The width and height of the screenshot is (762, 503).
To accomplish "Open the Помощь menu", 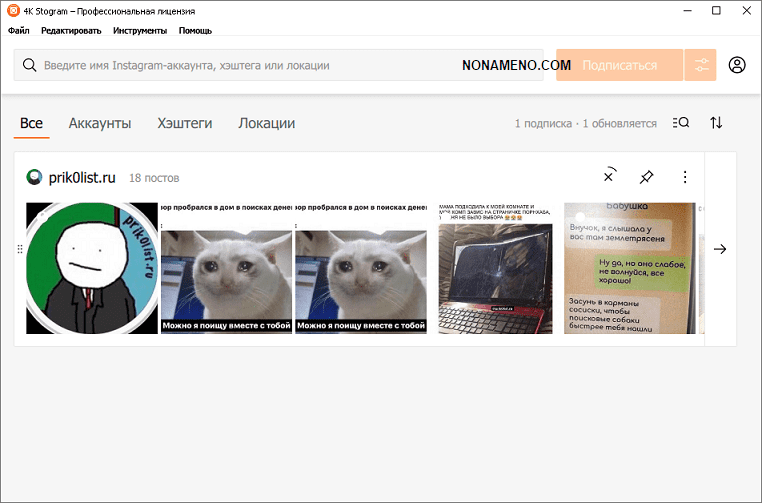I will coord(195,30).
